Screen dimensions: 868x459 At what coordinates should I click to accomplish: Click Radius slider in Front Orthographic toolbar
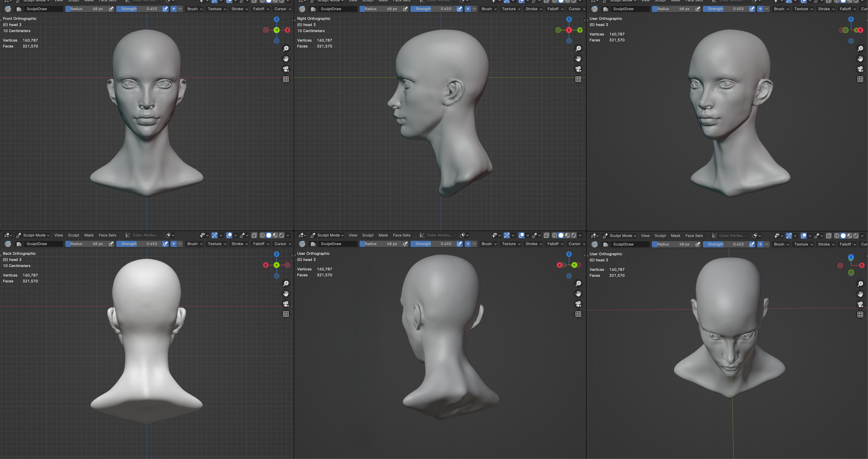pos(87,9)
